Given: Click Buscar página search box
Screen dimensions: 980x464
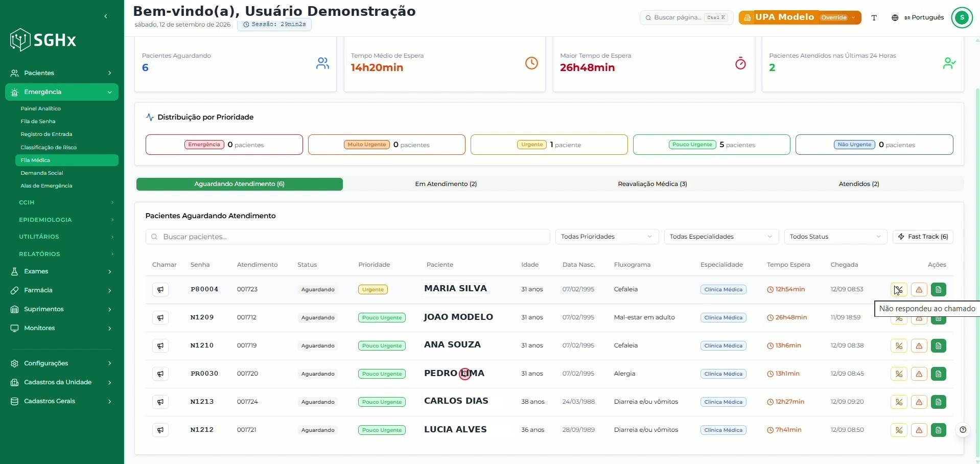Looking at the screenshot, I should 686,17.
